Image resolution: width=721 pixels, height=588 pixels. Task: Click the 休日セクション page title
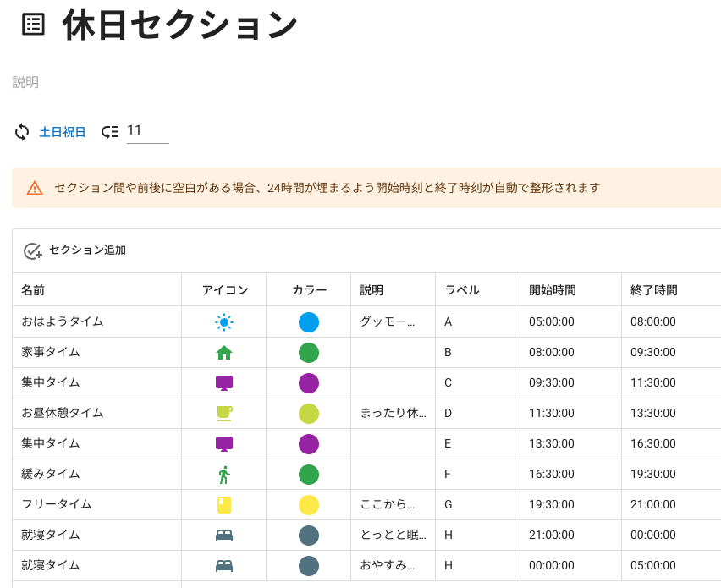(x=179, y=25)
